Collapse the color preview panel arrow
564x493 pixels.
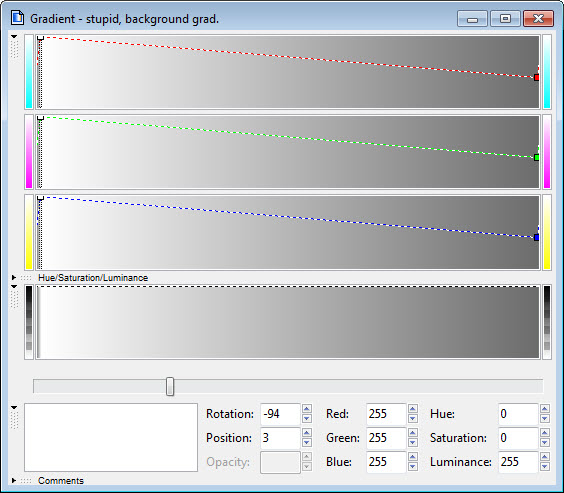(x=14, y=407)
